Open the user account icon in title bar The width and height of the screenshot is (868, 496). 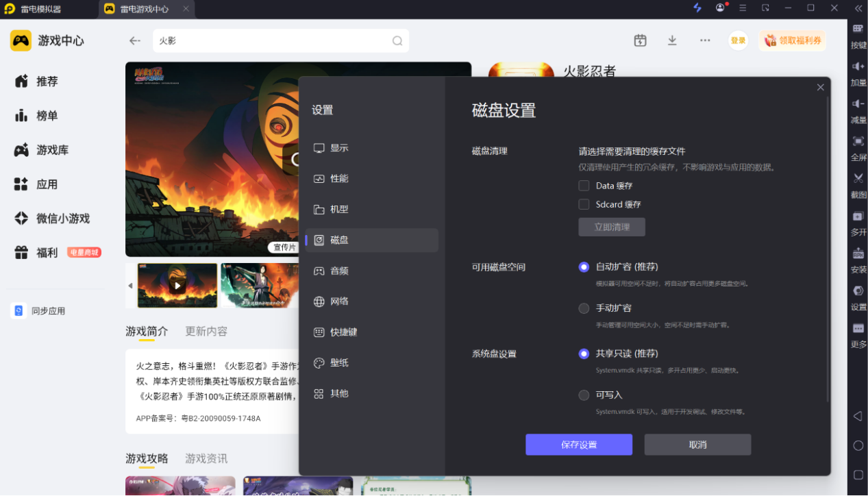pos(720,8)
